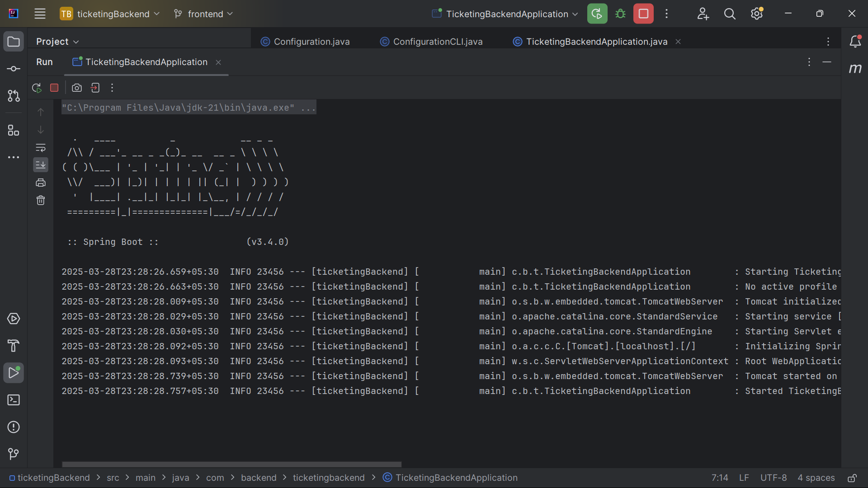Open the Run tool window icon

click(14, 373)
